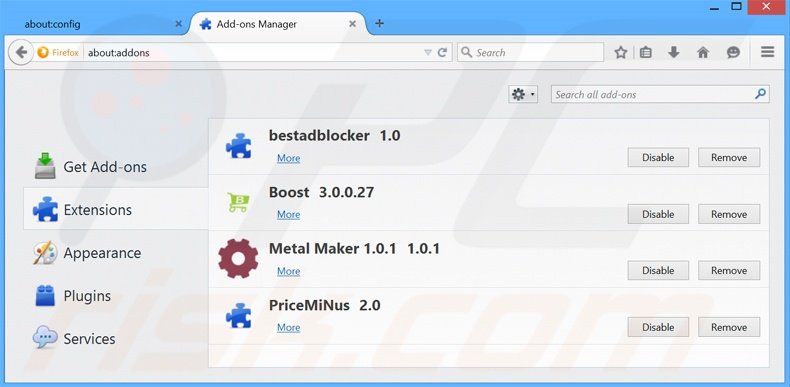Disable the Metal Maker extension
Viewport: 790px width, 387px height.
658,271
